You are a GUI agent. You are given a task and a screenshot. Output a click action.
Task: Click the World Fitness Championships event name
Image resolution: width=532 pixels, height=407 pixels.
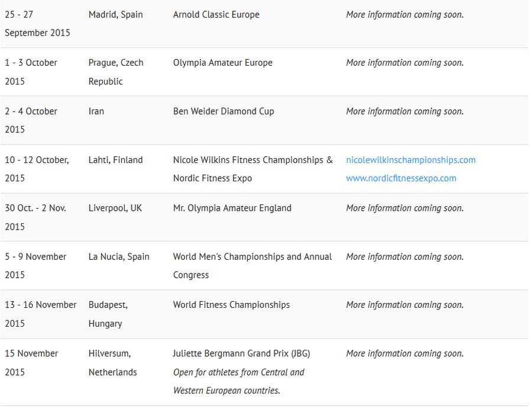231,305
